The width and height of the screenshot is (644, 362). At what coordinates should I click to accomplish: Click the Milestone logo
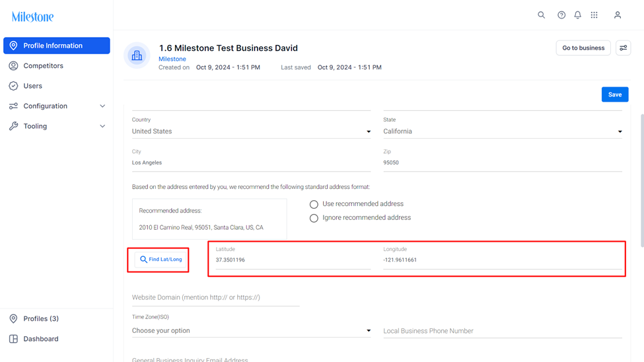point(32,17)
